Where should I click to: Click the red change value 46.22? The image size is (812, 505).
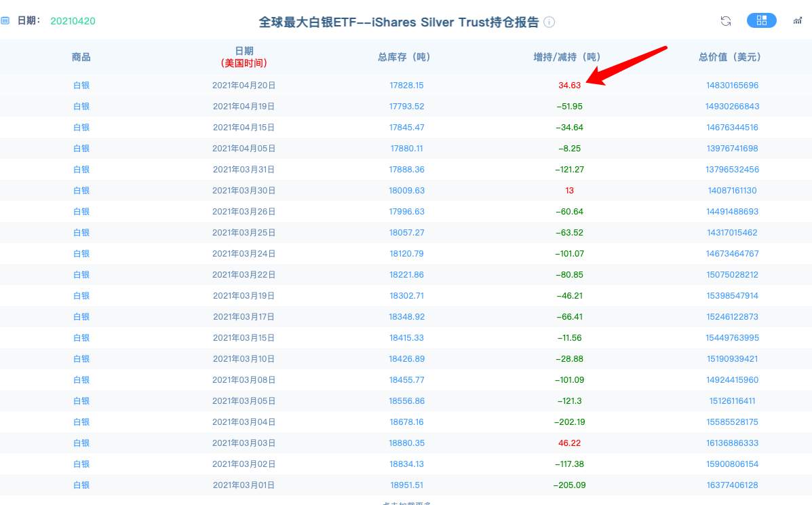click(569, 443)
